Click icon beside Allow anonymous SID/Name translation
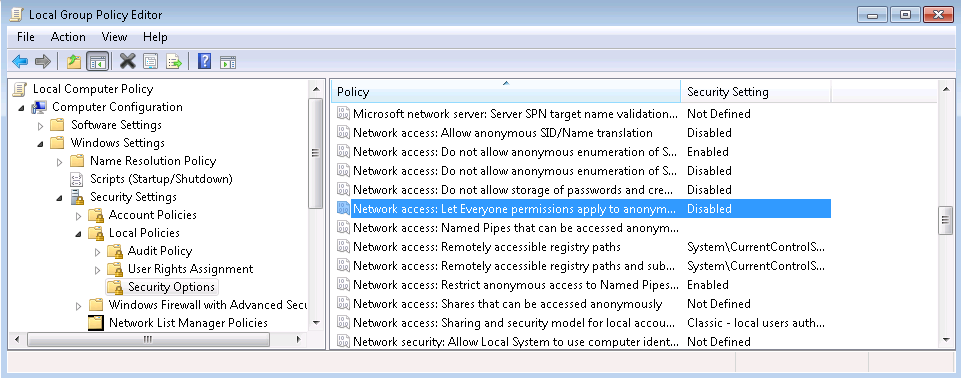The image size is (961, 378). click(x=343, y=133)
